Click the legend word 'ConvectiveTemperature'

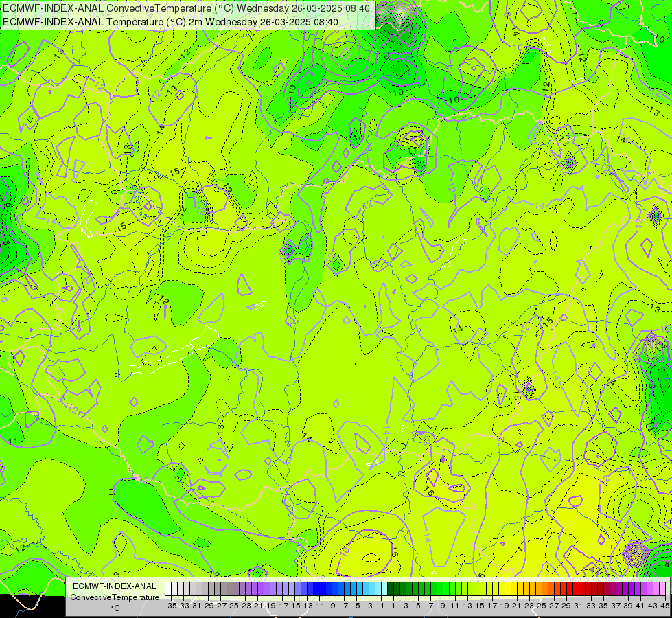(115, 597)
